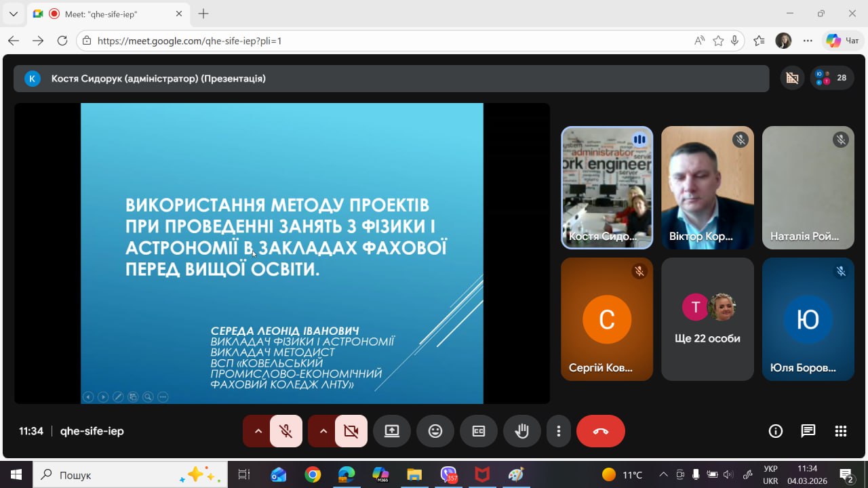Expand audio settings arrow beside microphone

point(258,431)
